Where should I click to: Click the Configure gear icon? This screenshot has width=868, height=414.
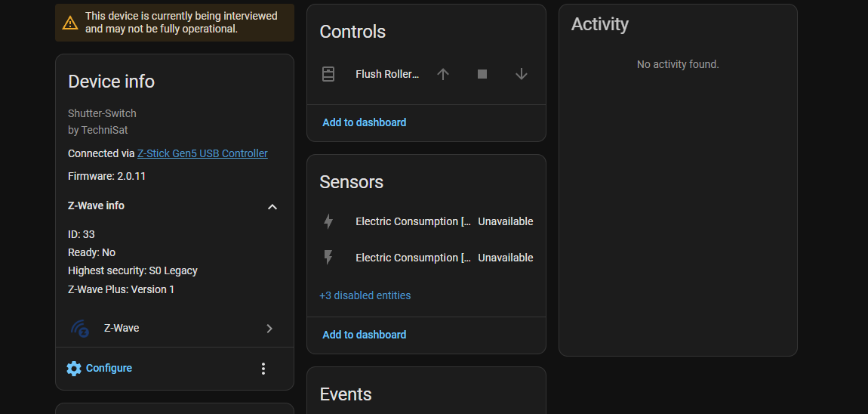click(74, 369)
